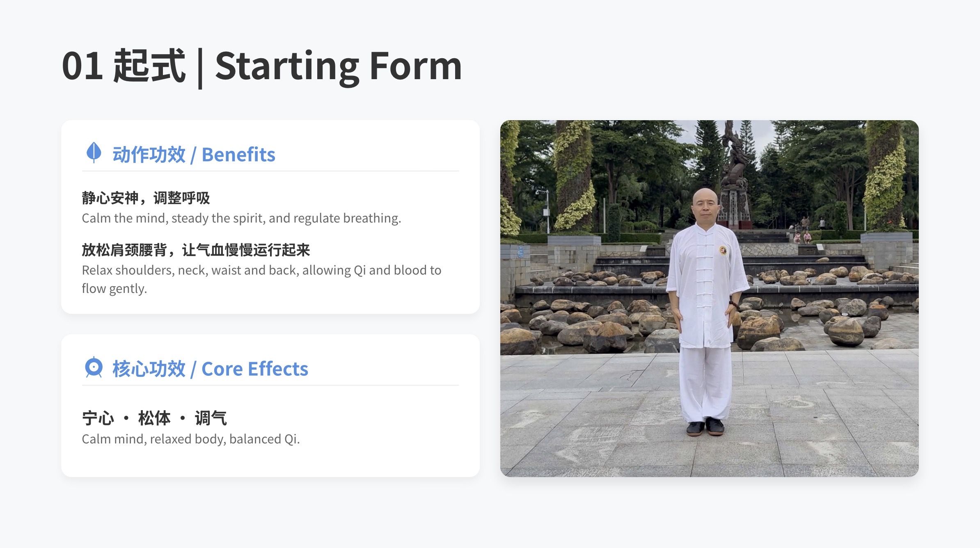980x548 pixels.
Task: Click the '01' number in the title
Action: click(x=82, y=66)
